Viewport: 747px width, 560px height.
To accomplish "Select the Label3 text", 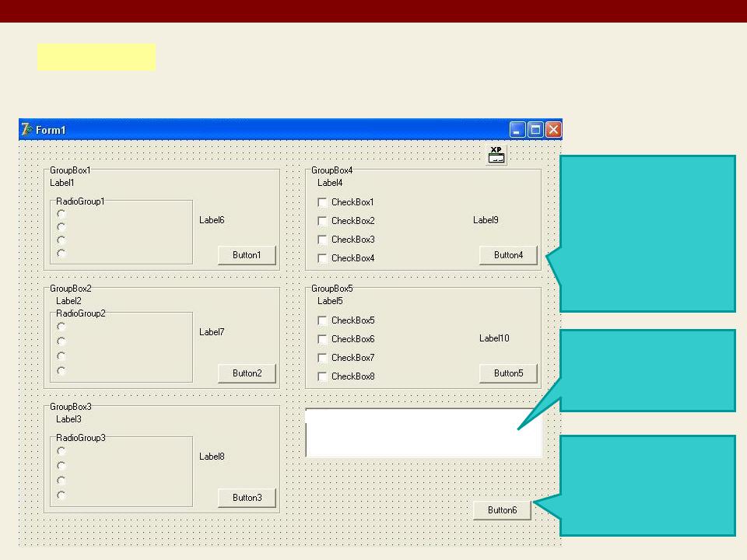I will click(x=68, y=419).
